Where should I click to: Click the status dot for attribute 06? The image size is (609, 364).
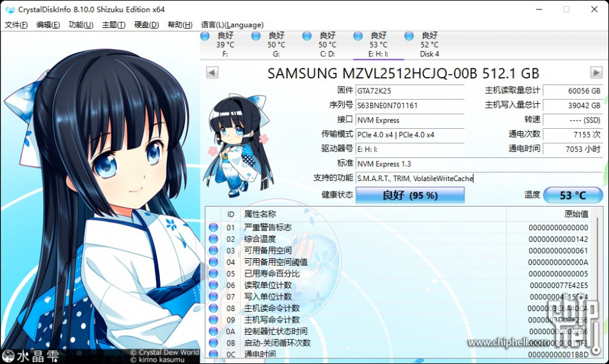pyautogui.click(x=213, y=285)
